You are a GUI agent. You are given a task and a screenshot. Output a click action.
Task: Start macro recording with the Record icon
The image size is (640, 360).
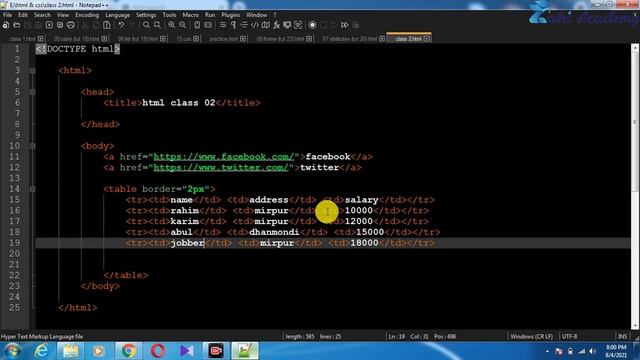coord(312,25)
